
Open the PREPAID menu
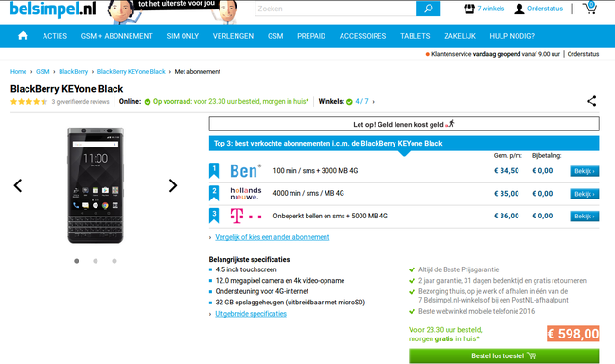(311, 36)
